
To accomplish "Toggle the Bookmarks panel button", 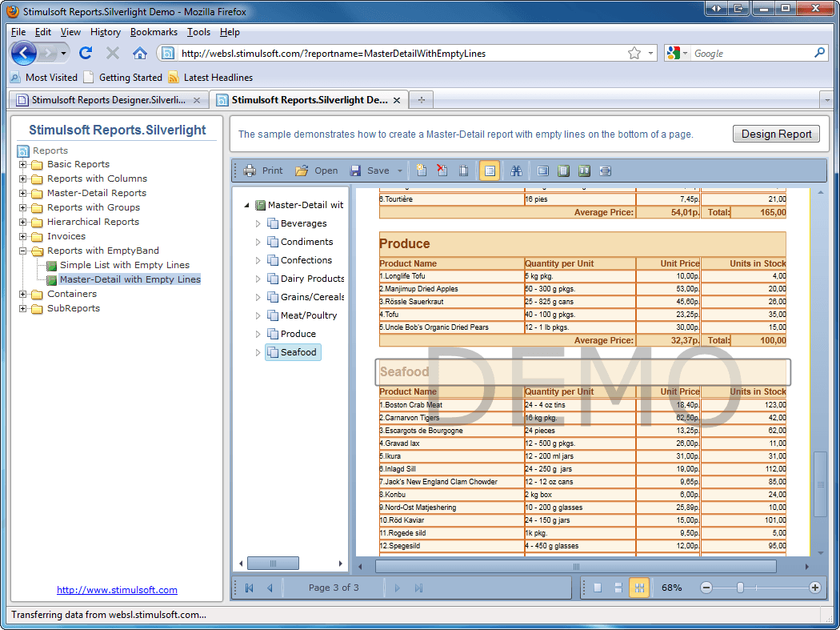I will click(490, 171).
